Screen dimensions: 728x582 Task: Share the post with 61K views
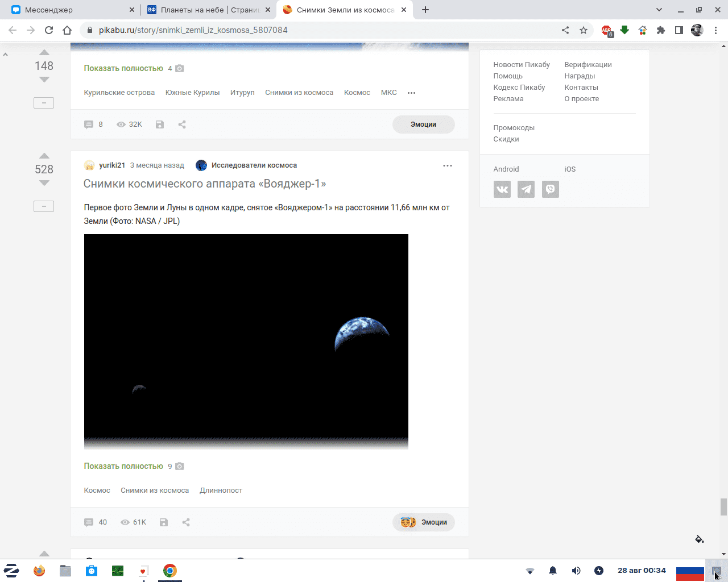tap(186, 522)
